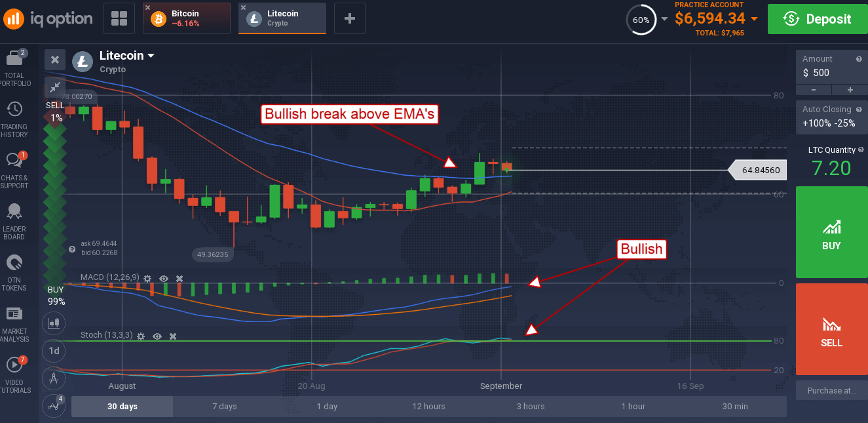Toggle Stoch indicator visibility eye
Screen dimensions: 868x423
(x=157, y=336)
